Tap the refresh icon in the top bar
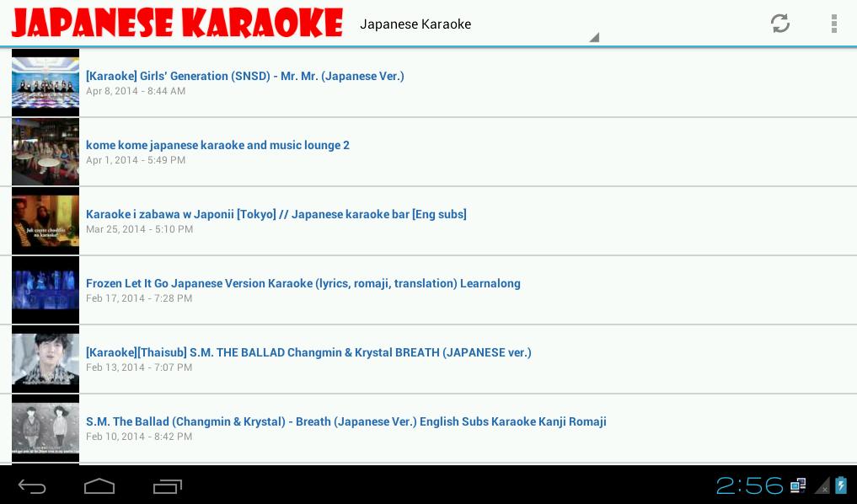 pyautogui.click(x=780, y=24)
